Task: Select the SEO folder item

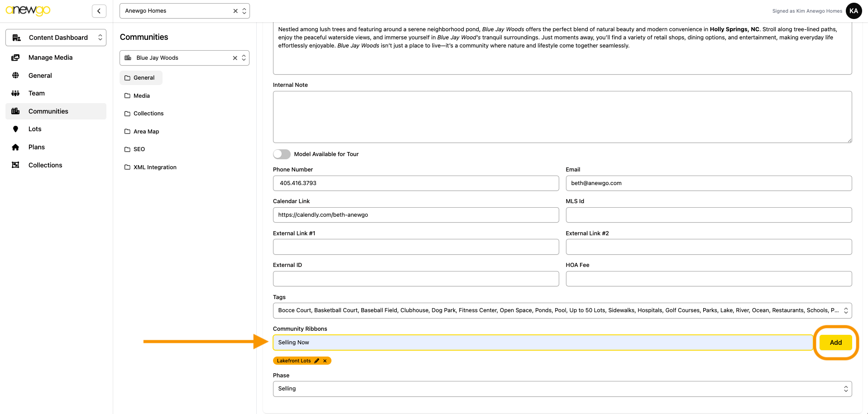Action: pos(139,149)
